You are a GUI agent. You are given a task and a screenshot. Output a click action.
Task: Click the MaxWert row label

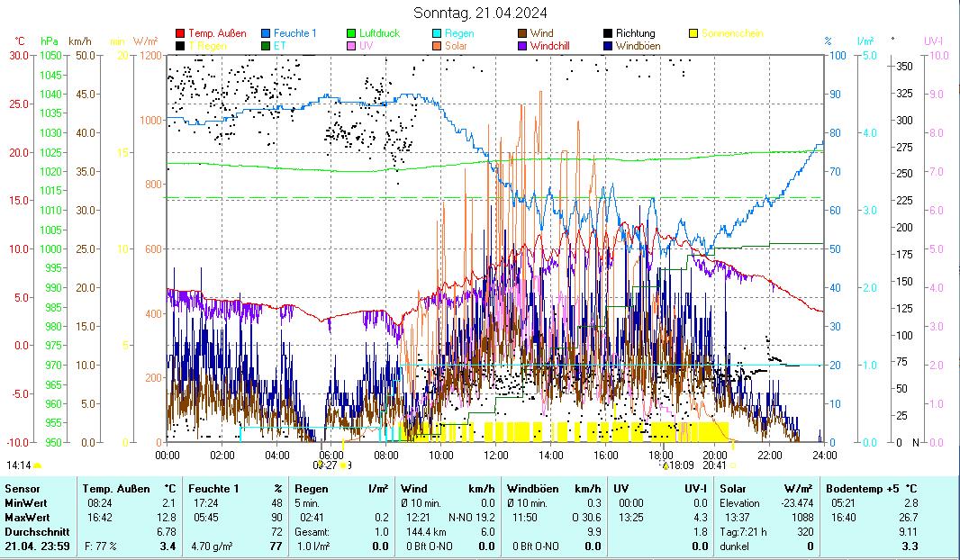[x=25, y=518]
